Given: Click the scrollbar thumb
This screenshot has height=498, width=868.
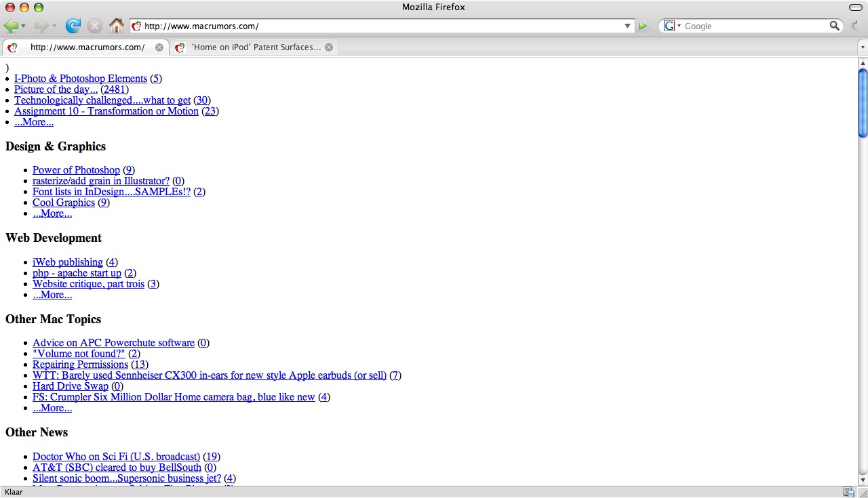Looking at the screenshot, I should click(x=863, y=102).
